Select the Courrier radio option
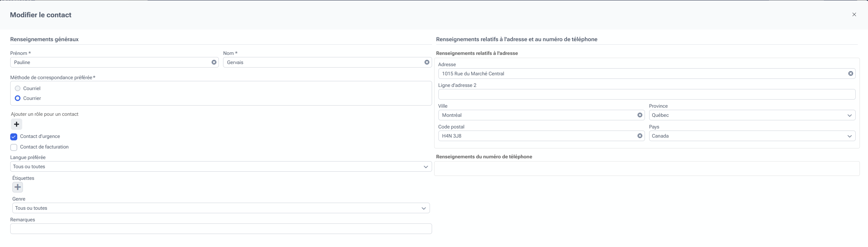This screenshot has width=868, height=247. tap(18, 98)
